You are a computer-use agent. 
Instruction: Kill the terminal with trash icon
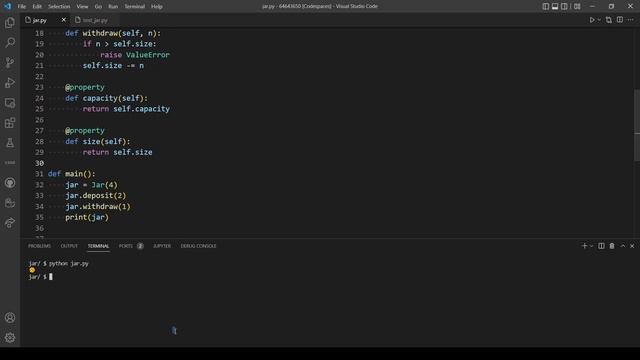tap(612, 246)
